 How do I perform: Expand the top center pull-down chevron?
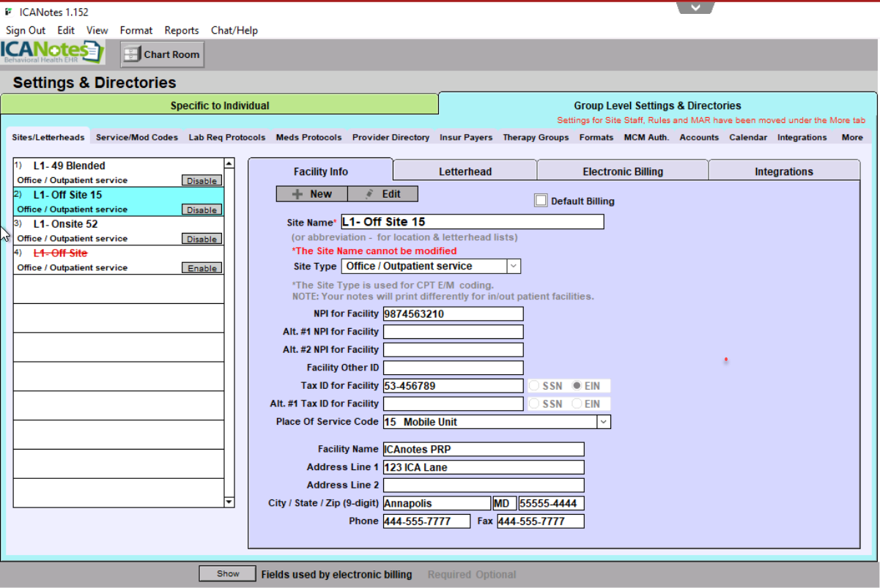tap(695, 7)
